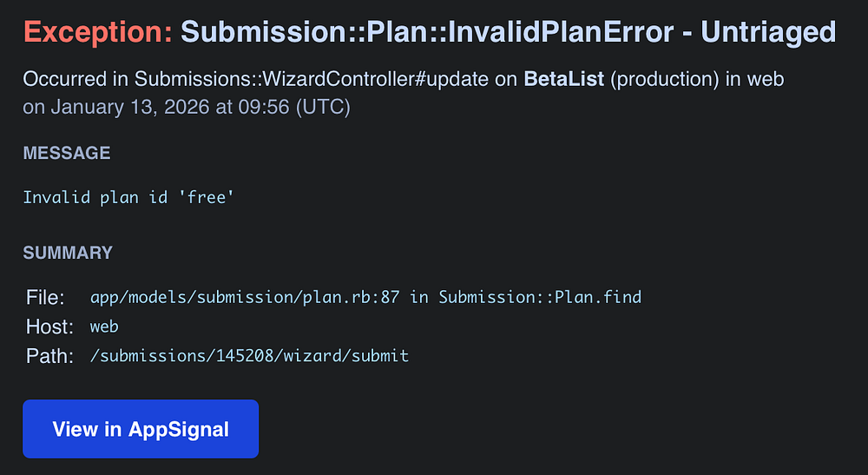Screen dimensions: 868x475
Task: Click the BetaList app name
Action: [x=563, y=80]
